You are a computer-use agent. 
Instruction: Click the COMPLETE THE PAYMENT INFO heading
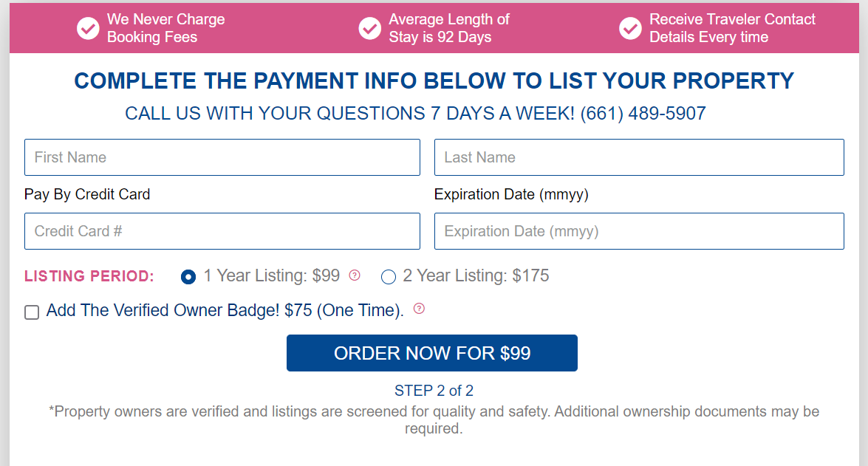tap(434, 80)
